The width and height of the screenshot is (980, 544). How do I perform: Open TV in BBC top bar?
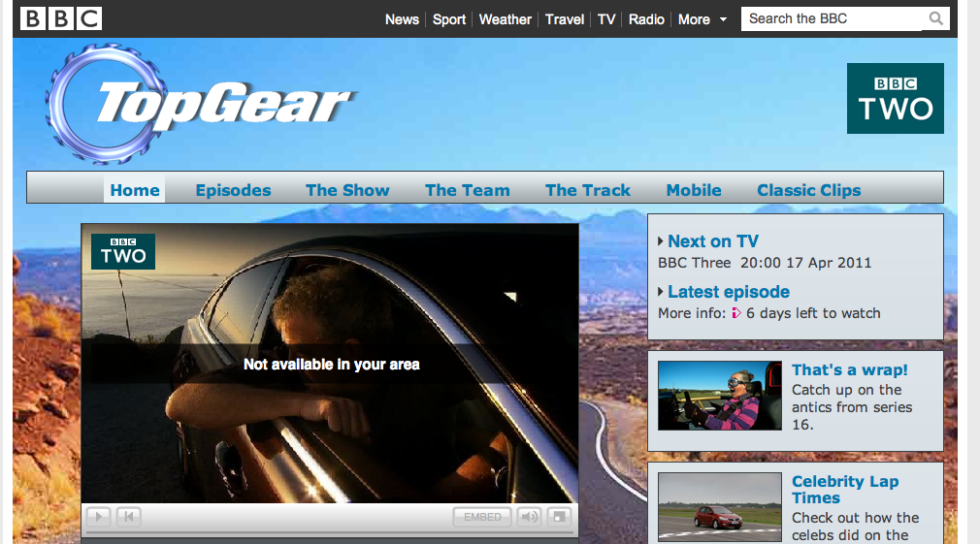tap(606, 19)
